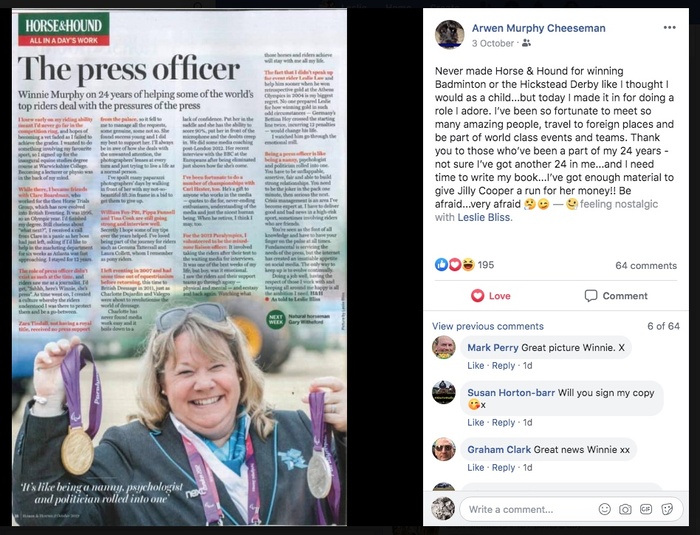This screenshot has height=535, width=700.
Task: Open the GIF picker icon
Action: point(646,509)
